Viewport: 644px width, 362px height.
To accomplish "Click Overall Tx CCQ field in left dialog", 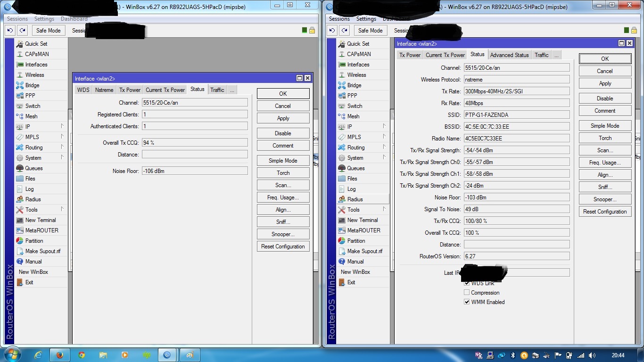I will (195, 143).
